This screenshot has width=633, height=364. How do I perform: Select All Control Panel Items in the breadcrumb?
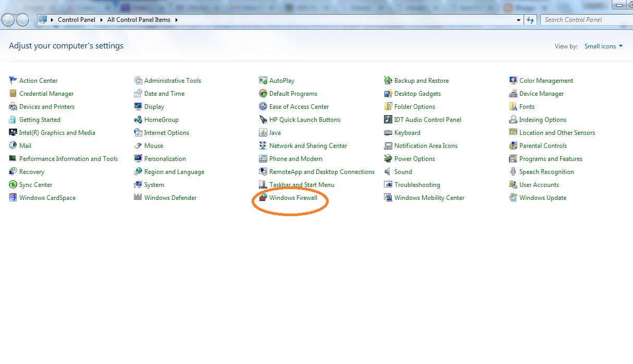coord(138,20)
